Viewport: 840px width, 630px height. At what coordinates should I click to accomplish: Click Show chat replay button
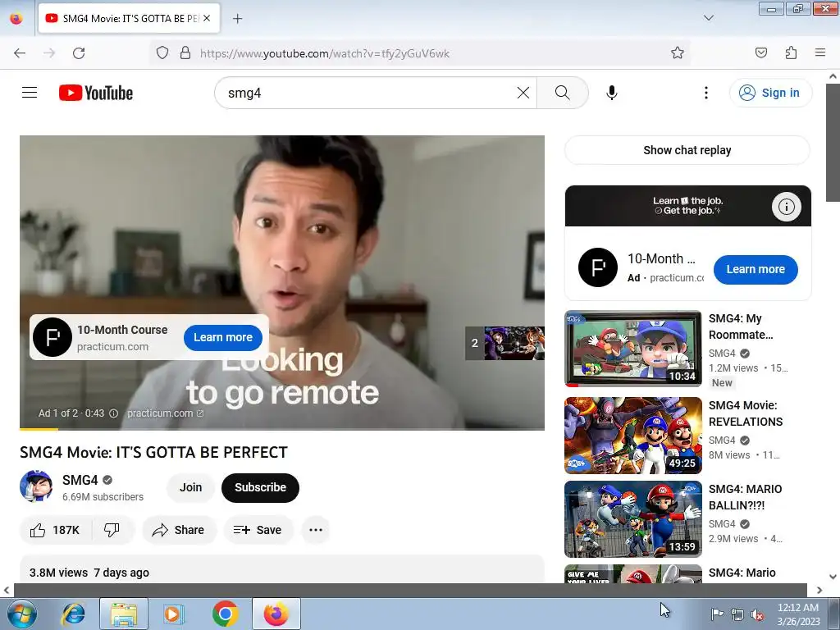pyautogui.click(x=687, y=150)
